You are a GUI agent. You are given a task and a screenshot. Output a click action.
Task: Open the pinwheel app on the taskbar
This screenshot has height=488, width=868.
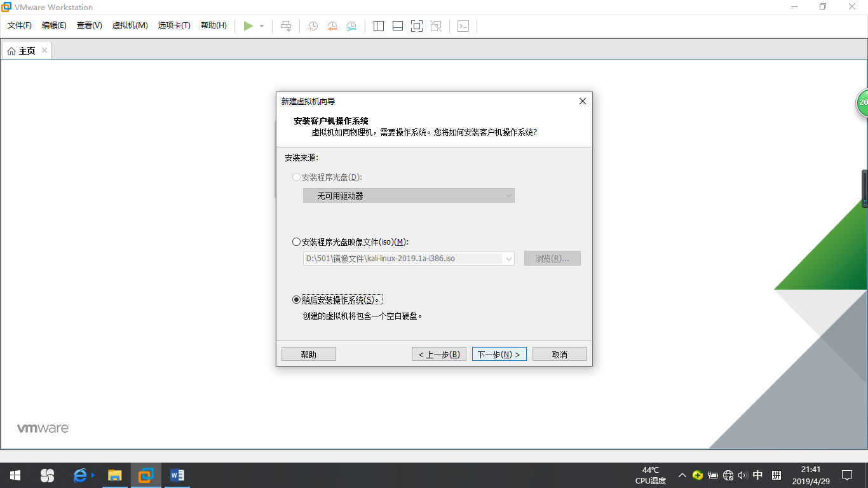click(x=47, y=475)
